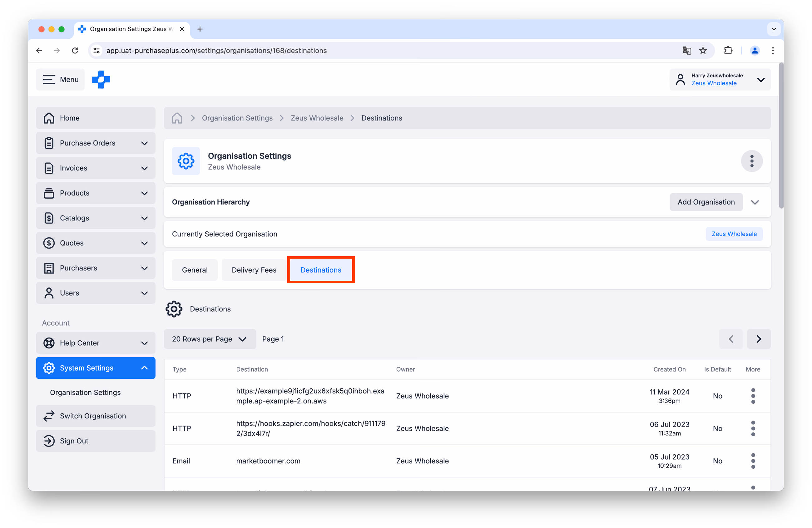Open the browser extensions puzzle icon
The height and width of the screenshot is (528, 812).
coord(728,51)
